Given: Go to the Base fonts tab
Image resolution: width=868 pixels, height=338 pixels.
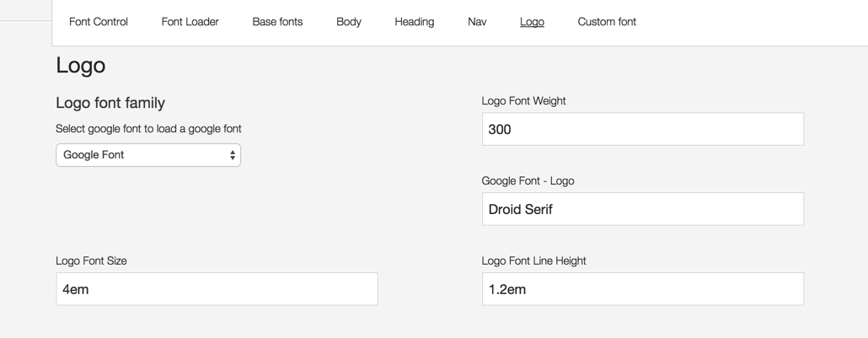Looking at the screenshot, I should [x=277, y=22].
